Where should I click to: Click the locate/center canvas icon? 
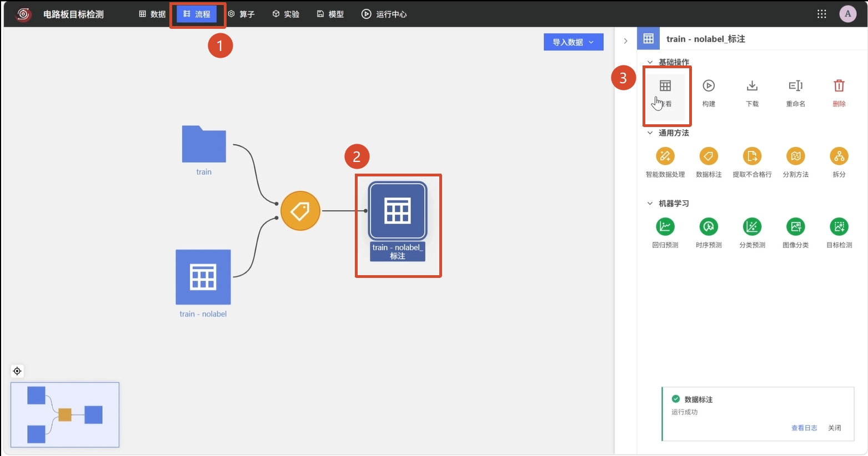click(x=17, y=371)
